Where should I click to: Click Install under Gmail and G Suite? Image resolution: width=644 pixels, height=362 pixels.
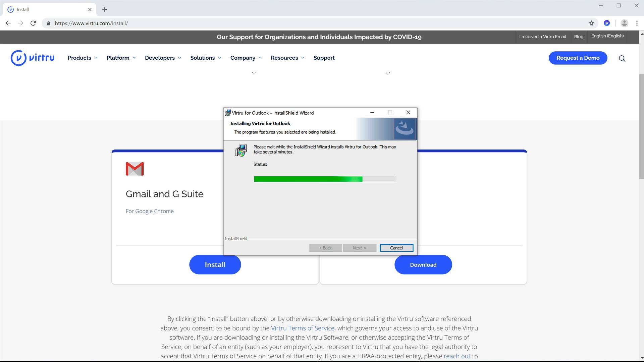pyautogui.click(x=215, y=264)
